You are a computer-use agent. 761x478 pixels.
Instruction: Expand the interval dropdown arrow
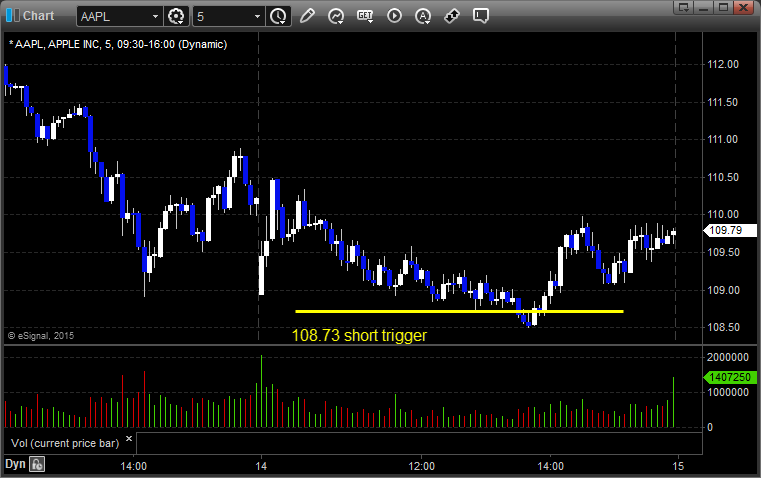[258, 16]
